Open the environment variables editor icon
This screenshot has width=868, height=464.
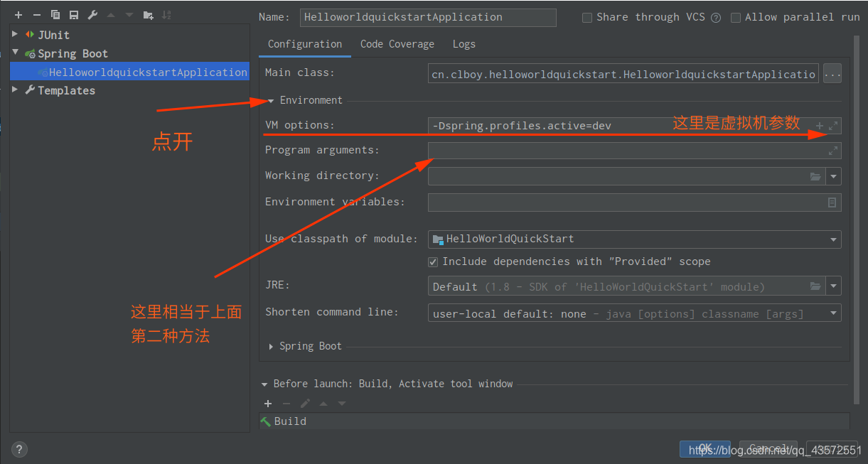pyautogui.click(x=832, y=203)
